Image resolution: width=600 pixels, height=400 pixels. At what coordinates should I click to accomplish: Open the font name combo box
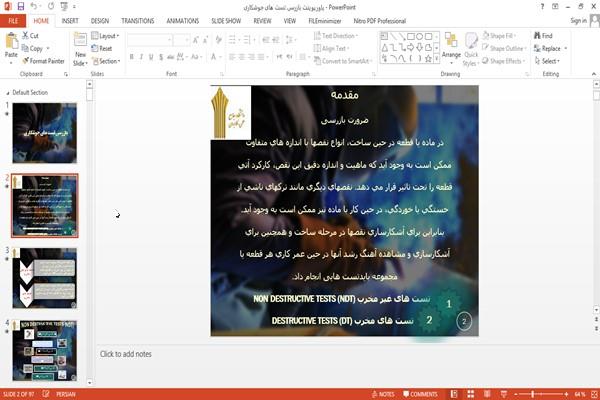click(x=149, y=40)
